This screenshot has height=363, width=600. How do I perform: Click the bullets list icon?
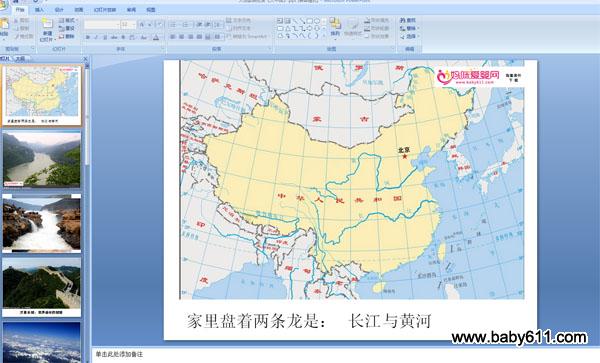(173, 24)
